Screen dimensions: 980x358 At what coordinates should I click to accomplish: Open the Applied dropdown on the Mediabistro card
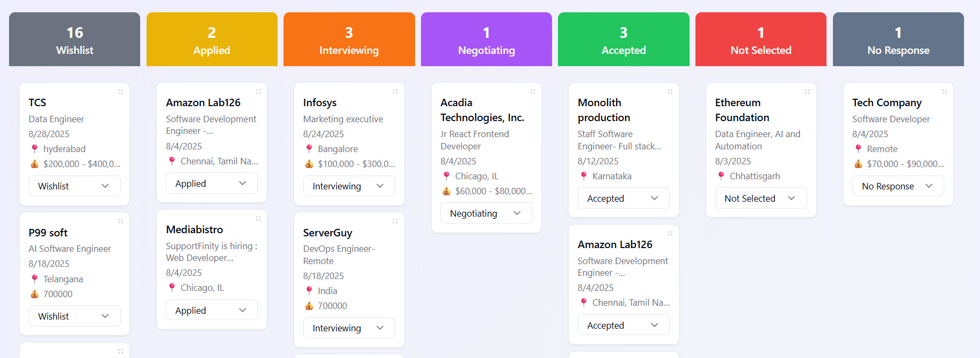[212, 309]
